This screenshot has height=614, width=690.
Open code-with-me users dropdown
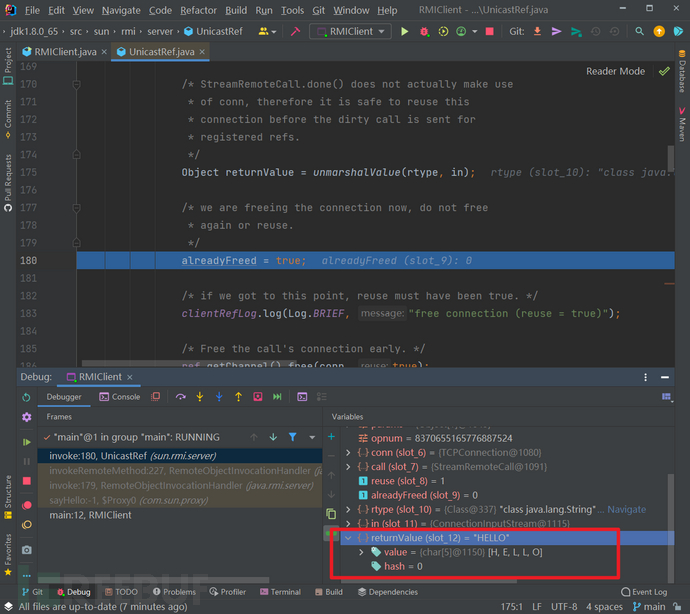click(x=267, y=31)
